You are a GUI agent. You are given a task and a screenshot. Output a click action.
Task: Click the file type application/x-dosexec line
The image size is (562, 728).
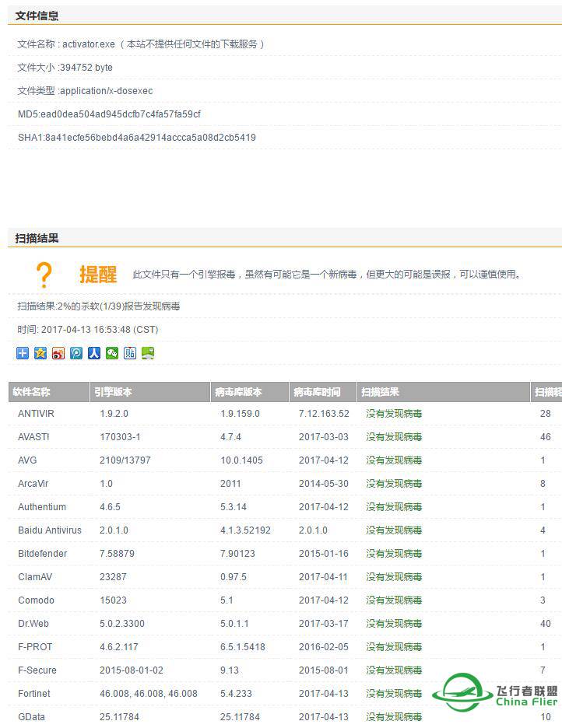click(x=85, y=91)
